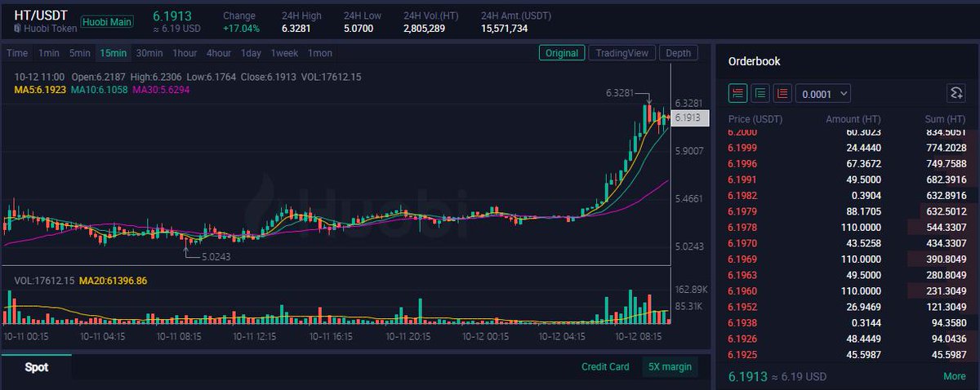980x390 pixels.
Task: Select the Time chart interval
Action: click(17, 53)
